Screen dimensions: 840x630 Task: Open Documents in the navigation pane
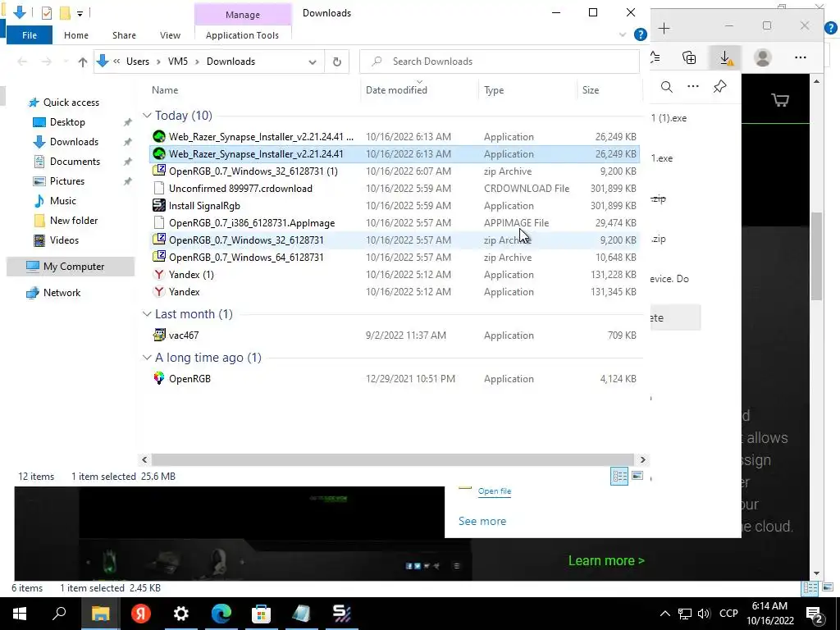[75, 162]
